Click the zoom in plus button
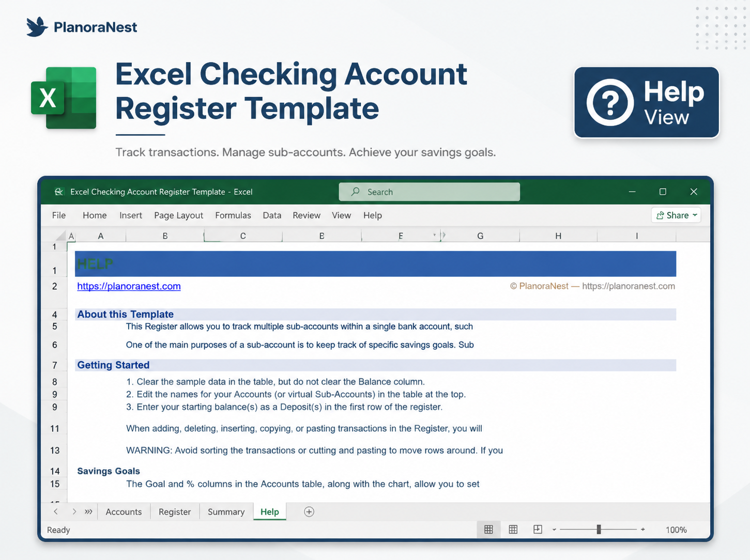The image size is (750, 560). pyautogui.click(x=643, y=530)
